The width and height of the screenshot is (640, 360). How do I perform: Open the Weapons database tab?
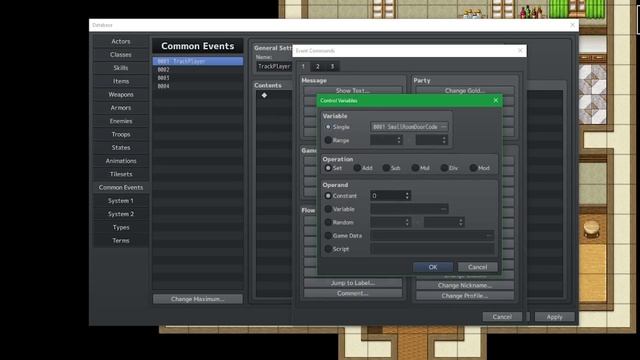[121, 94]
